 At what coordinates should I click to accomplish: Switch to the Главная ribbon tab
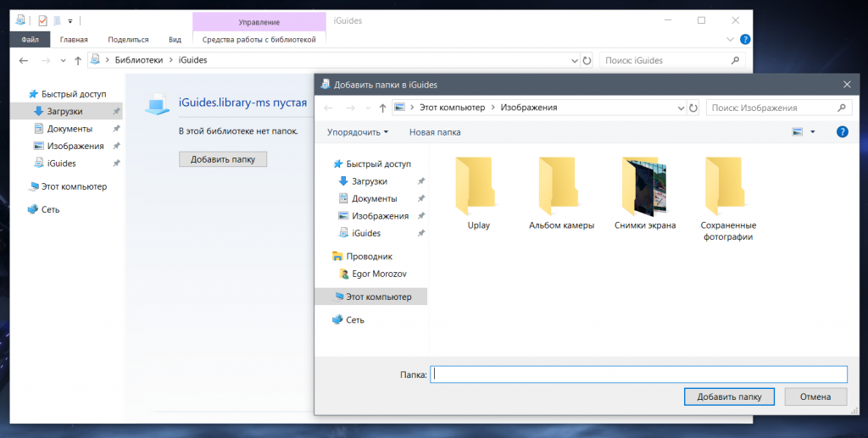74,39
